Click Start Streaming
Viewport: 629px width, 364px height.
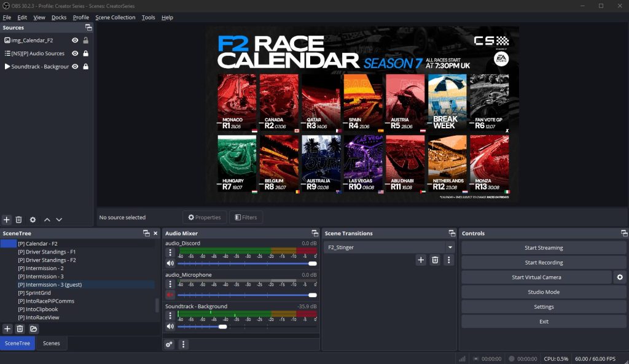pyautogui.click(x=544, y=248)
